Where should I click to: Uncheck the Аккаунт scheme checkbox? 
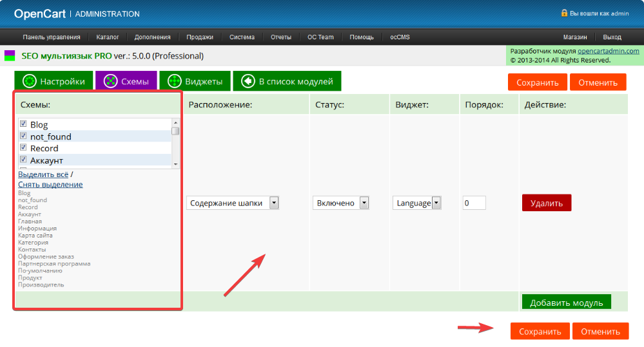pos(23,159)
